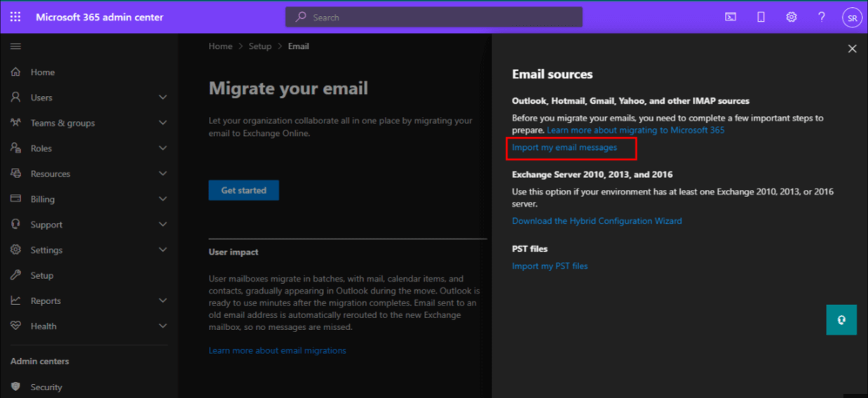Click the Setup wrench icon
Image resolution: width=868 pixels, height=398 pixels.
coord(15,275)
